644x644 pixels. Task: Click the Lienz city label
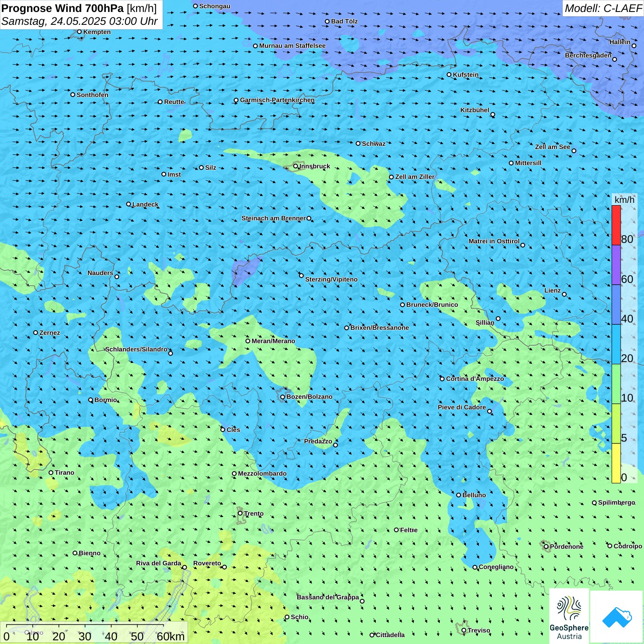552,290
